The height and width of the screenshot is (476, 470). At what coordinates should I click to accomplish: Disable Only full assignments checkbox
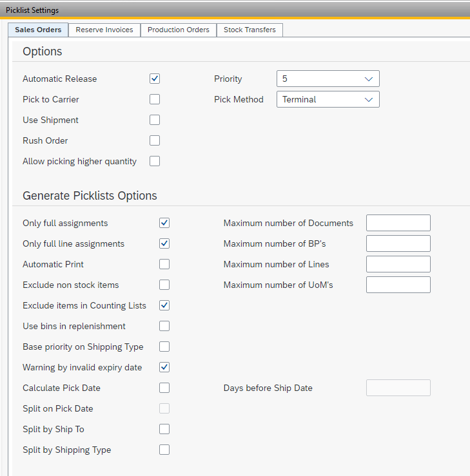coord(164,223)
